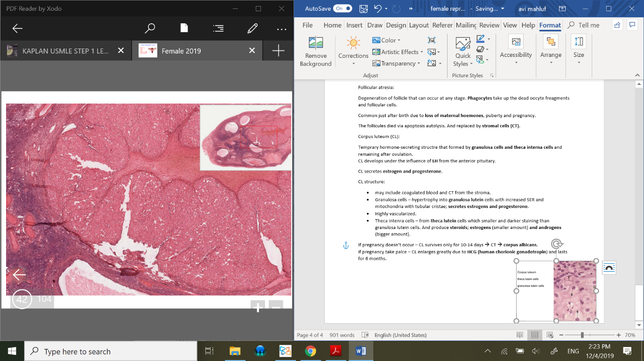Open the Transparency dropdown
644x361 pixels.
tap(396, 63)
